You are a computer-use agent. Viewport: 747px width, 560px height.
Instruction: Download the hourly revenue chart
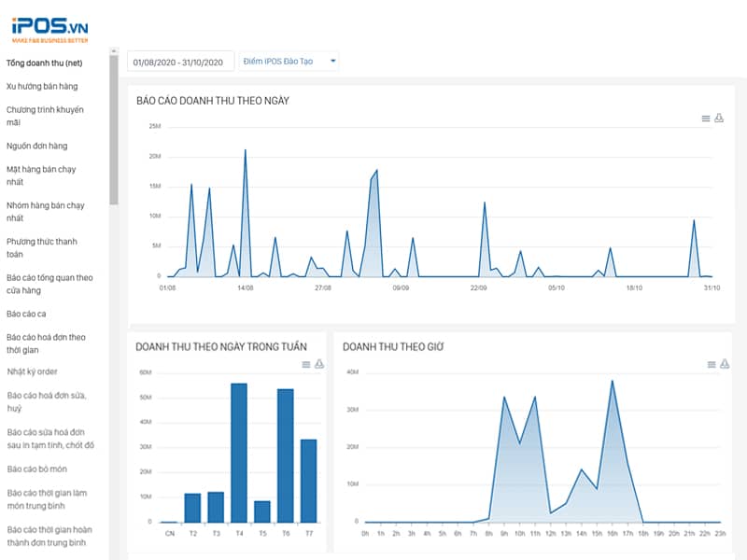tap(725, 364)
